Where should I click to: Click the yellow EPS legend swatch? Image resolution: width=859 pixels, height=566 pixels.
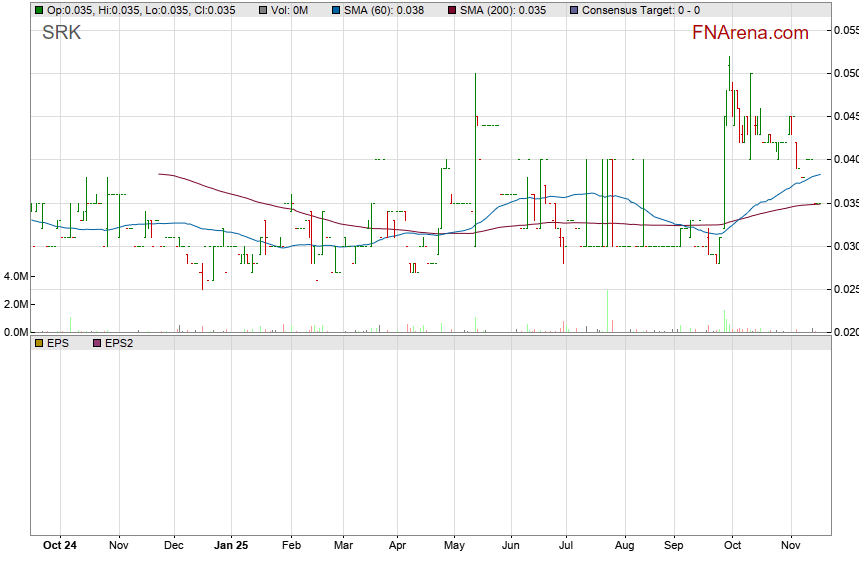coord(39,343)
